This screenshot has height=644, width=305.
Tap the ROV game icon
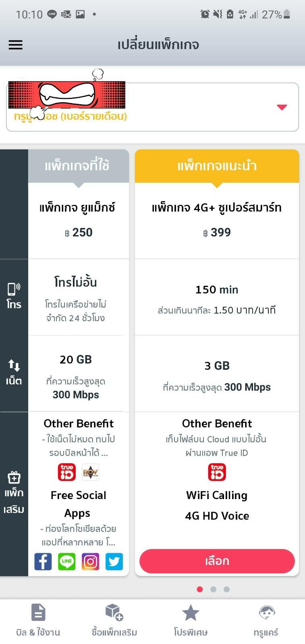(90, 472)
